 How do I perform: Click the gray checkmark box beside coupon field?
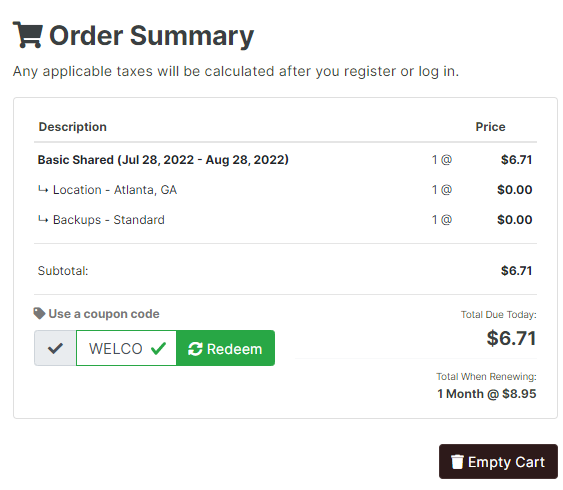pyautogui.click(x=55, y=348)
